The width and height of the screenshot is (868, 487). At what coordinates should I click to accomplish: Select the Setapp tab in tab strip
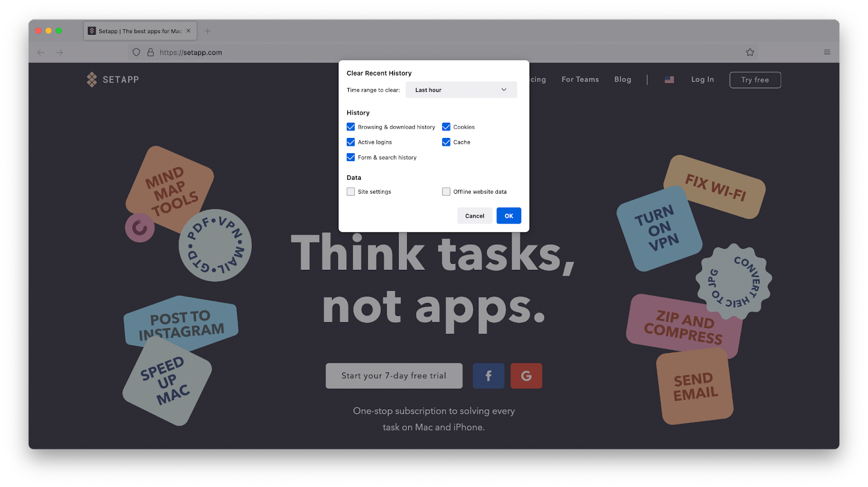point(140,31)
